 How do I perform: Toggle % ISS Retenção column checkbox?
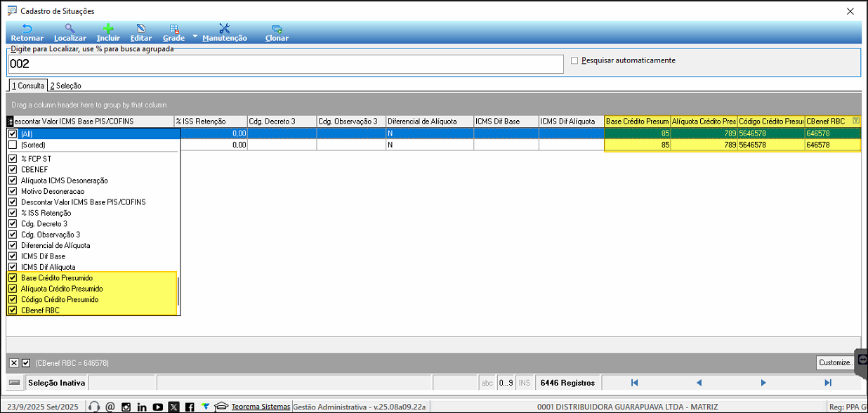(x=12, y=213)
